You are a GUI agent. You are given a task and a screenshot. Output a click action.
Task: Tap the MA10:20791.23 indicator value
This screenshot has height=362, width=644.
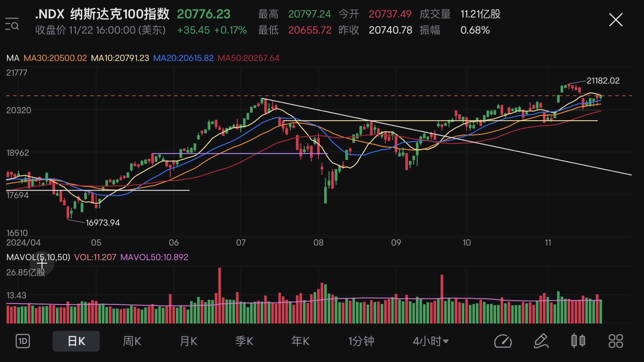pyautogui.click(x=120, y=58)
